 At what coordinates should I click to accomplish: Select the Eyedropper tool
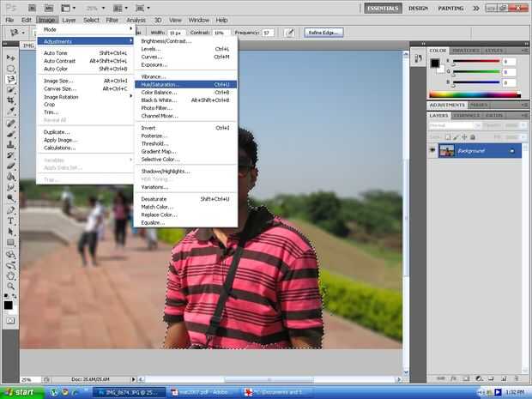10,111
